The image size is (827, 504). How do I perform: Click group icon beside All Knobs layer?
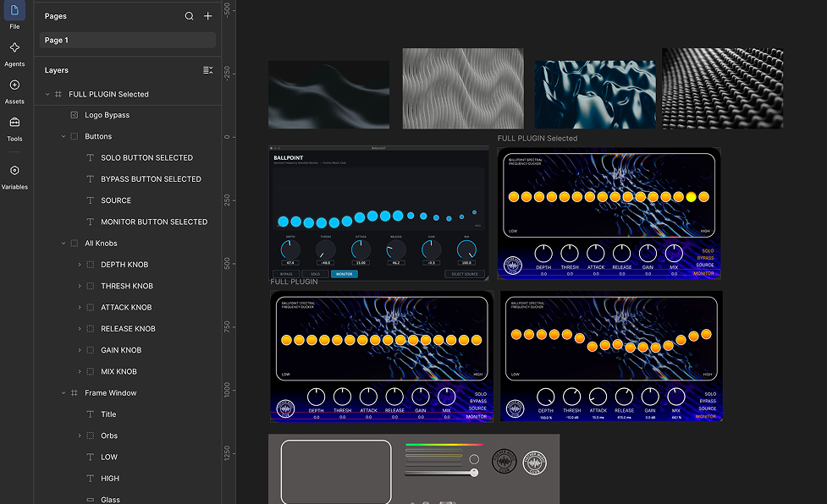(74, 244)
